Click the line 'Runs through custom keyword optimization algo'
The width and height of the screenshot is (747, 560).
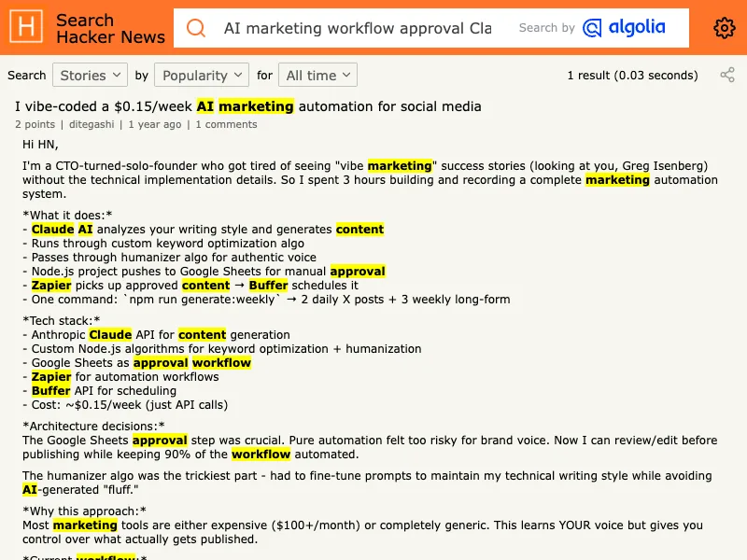point(163,244)
